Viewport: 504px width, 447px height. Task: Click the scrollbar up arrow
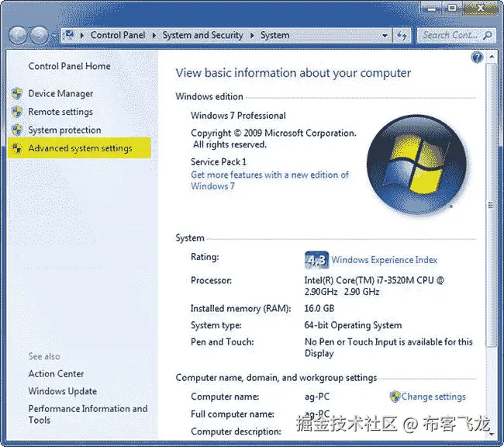coord(492,57)
